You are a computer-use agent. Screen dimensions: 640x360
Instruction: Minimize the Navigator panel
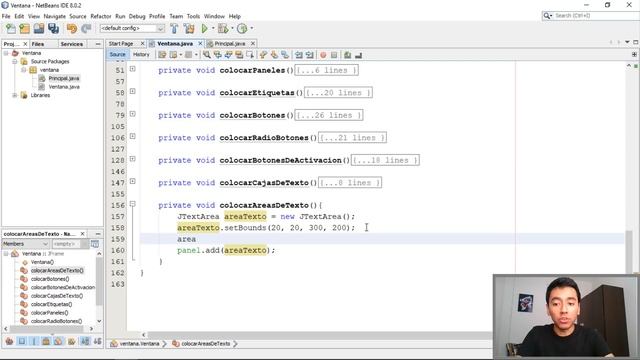click(x=98, y=234)
